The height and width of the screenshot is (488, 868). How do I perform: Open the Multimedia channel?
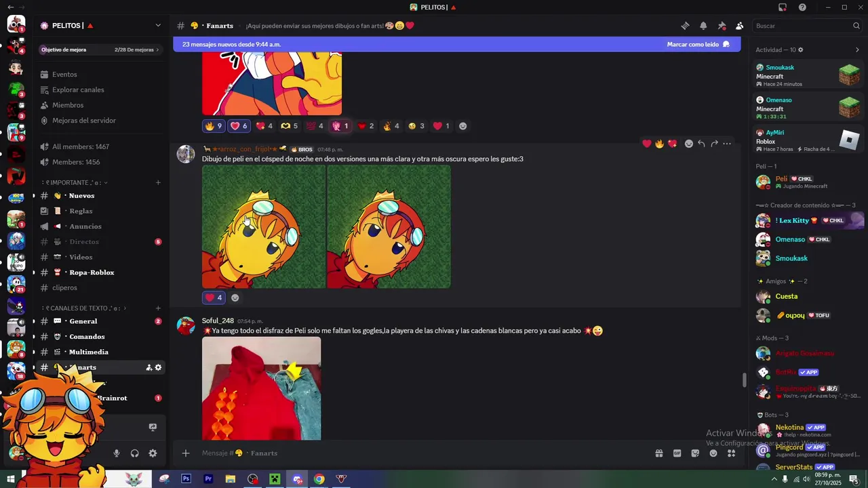click(x=100, y=352)
